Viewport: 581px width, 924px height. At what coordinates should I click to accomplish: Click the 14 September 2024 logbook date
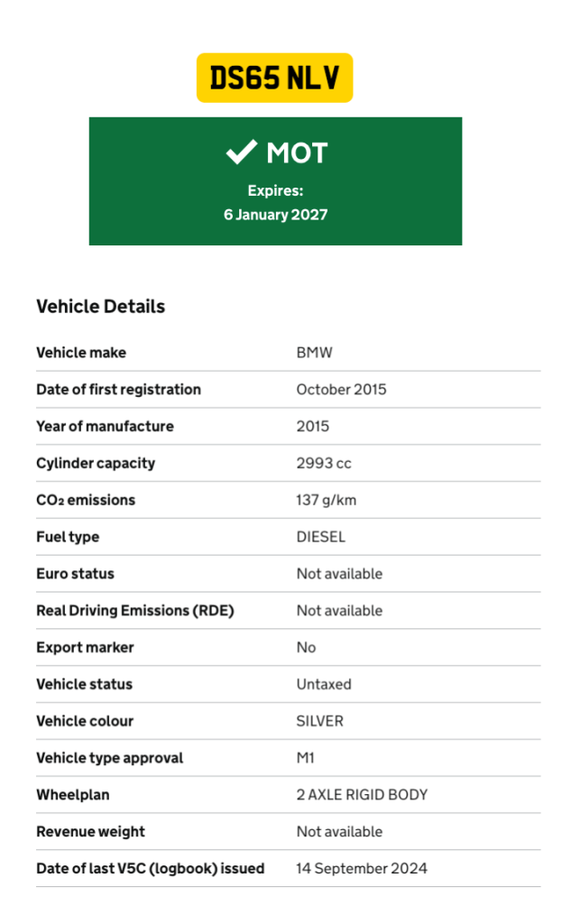click(362, 869)
